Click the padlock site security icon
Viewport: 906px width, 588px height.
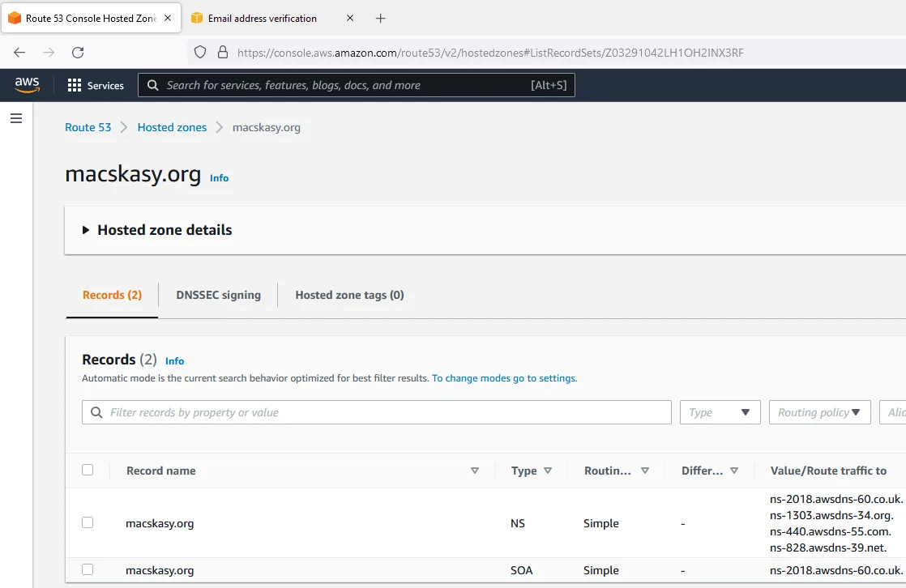223,53
